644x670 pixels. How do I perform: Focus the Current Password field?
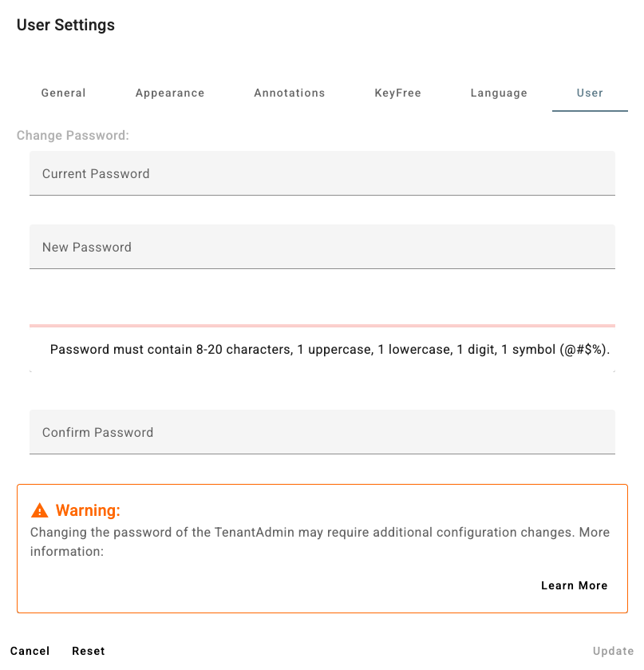pyautogui.click(x=322, y=173)
